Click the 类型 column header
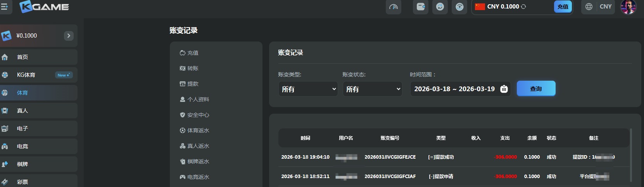 coord(441,138)
